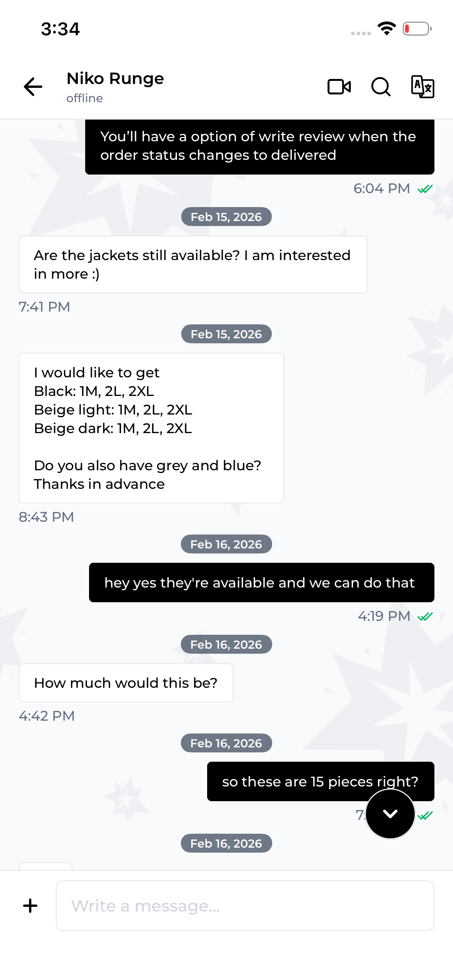Select the 'Are the jackets still available' message
The height and width of the screenshot is (980, 453).
pos(193,264)
